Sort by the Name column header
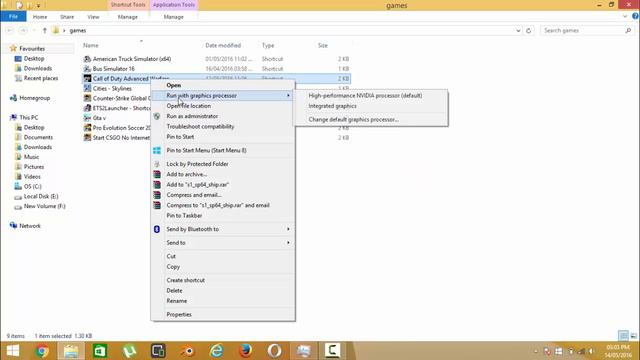This screenshot has height=360, width=640. (91, 45)
